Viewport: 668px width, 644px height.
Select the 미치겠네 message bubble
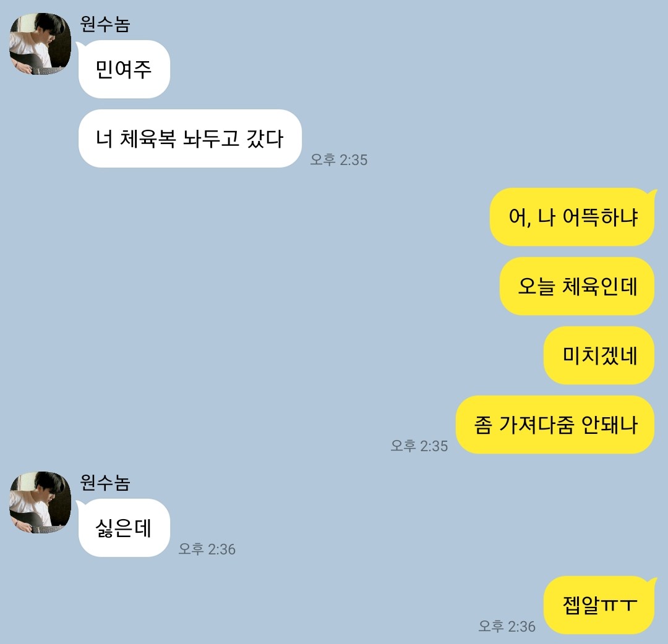[x=599, y=355]
